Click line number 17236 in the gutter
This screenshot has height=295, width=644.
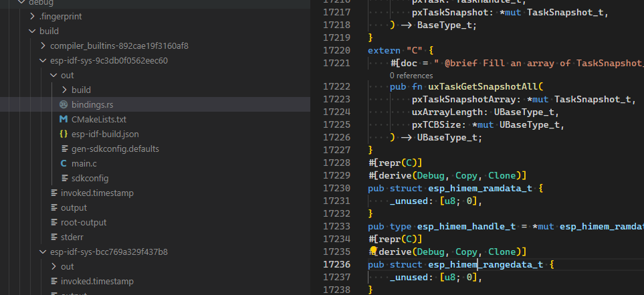tap(337, 265)
